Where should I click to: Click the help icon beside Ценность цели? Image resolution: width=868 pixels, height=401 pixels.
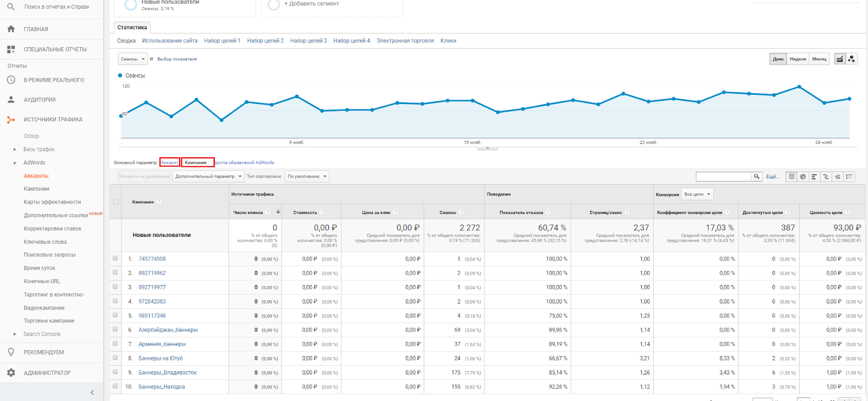847,212
